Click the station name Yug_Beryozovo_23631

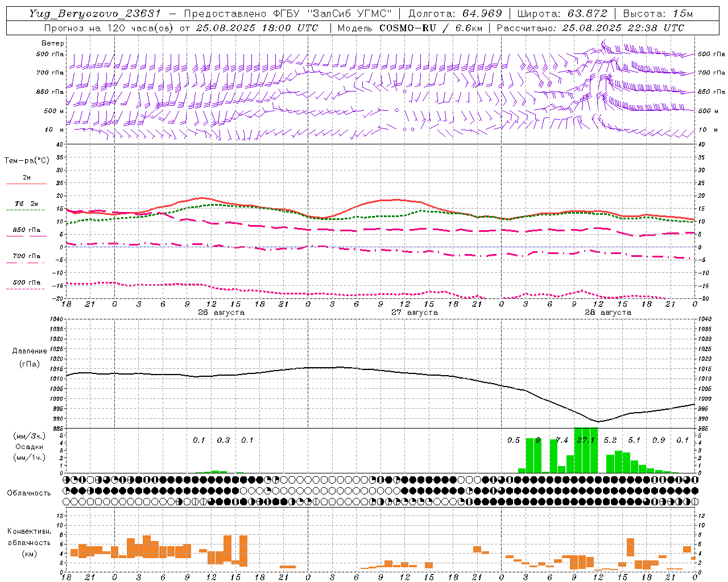click(x=95, y=14)
